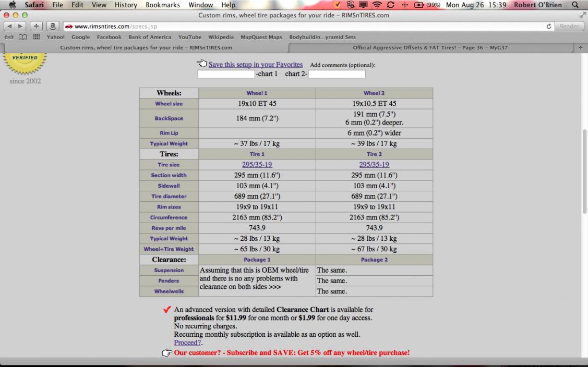
Task: Click the Tire 1 295/35-19 link
Action: 257,165
